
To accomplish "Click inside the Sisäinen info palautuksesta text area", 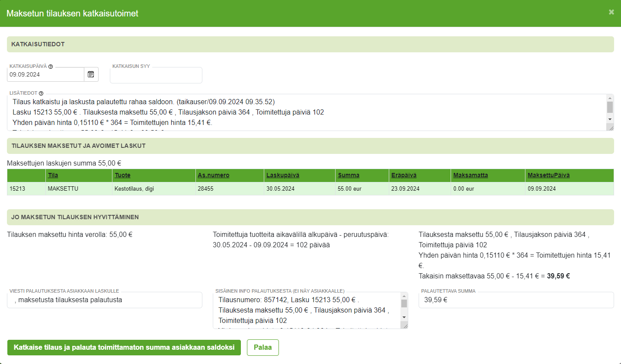I will (307, 310).
